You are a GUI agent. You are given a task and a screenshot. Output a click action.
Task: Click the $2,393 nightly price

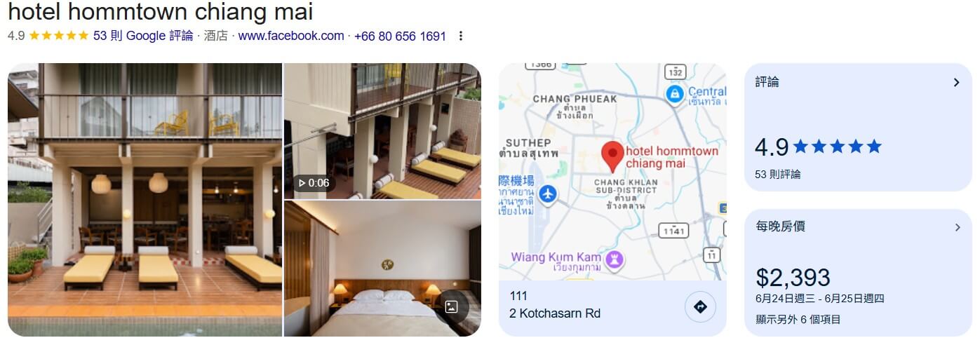tap(793, 278)
